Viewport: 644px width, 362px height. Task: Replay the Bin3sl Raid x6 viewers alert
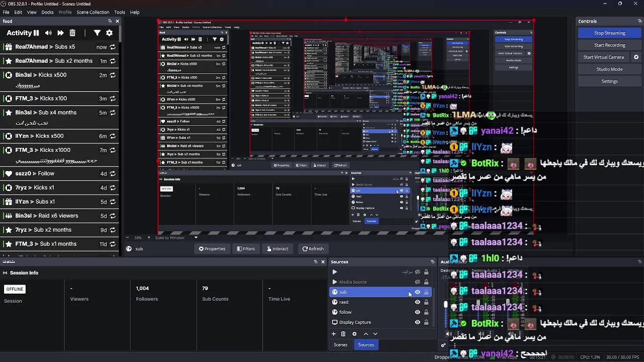coord(113,216)
